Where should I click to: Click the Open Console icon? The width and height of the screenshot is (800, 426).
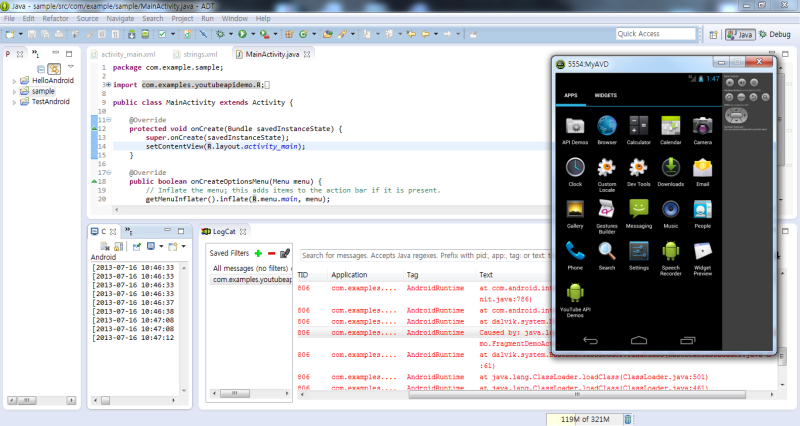tap(173, 246)
